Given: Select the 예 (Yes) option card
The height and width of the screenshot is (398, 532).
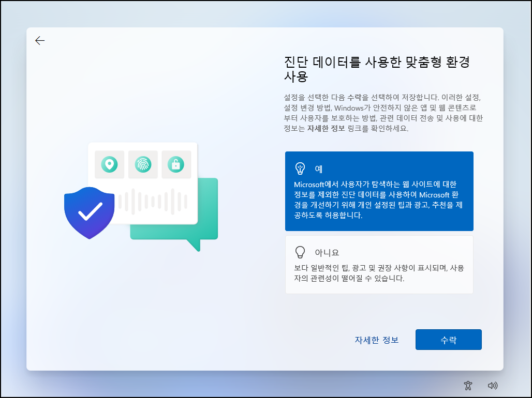Looking at the screenshot, I should coord(379,191).
